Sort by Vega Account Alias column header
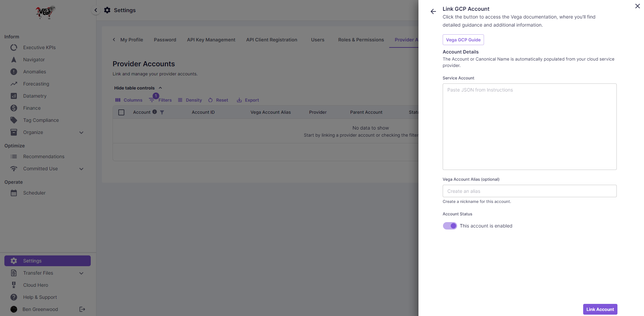This screenshot has height=316, width=644. pos(271,112)
